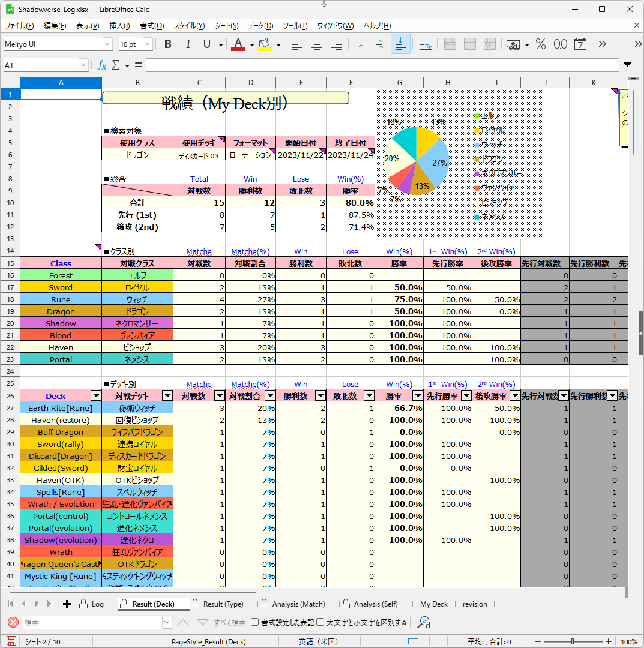Center text horizontally
644x648 pixels.
pos(317,44)
